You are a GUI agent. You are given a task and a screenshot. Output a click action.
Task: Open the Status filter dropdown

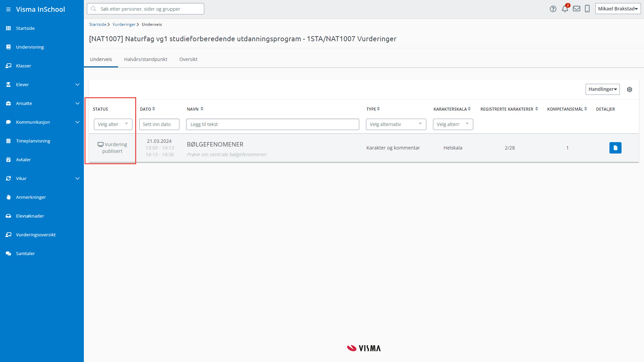click(x=113, y=124)
